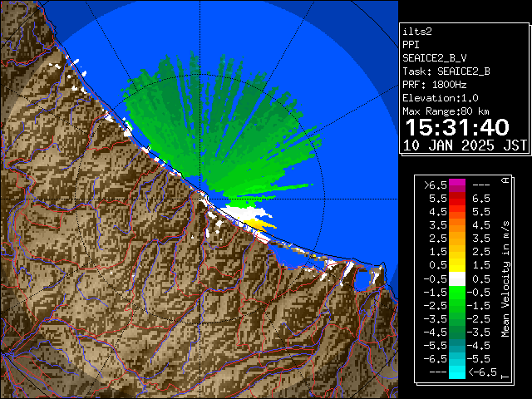Pick the bright green color bar band
Viewport: 532px width, 399px height.
tap(457, 293)
